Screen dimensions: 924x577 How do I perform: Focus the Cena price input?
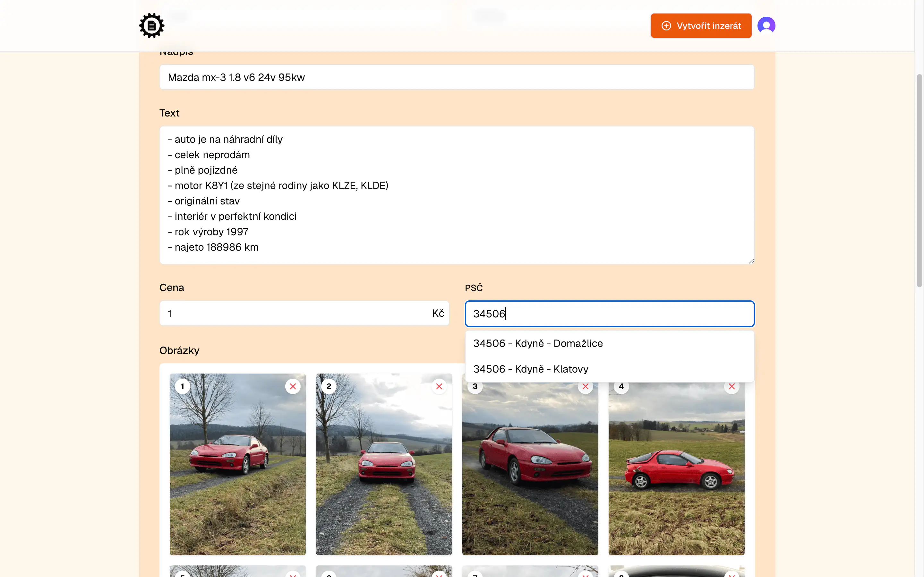tap(304, 313)
